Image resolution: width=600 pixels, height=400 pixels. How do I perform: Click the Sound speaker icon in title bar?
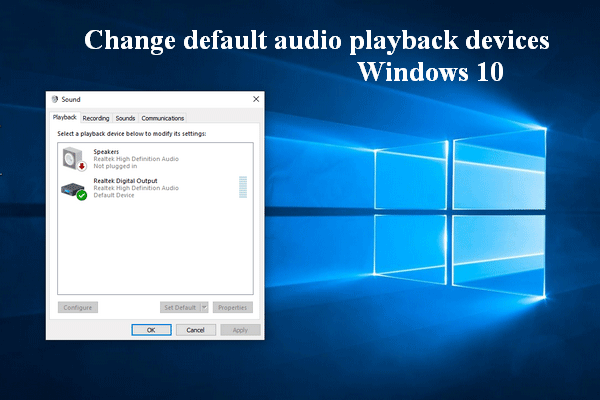[55, 100]
